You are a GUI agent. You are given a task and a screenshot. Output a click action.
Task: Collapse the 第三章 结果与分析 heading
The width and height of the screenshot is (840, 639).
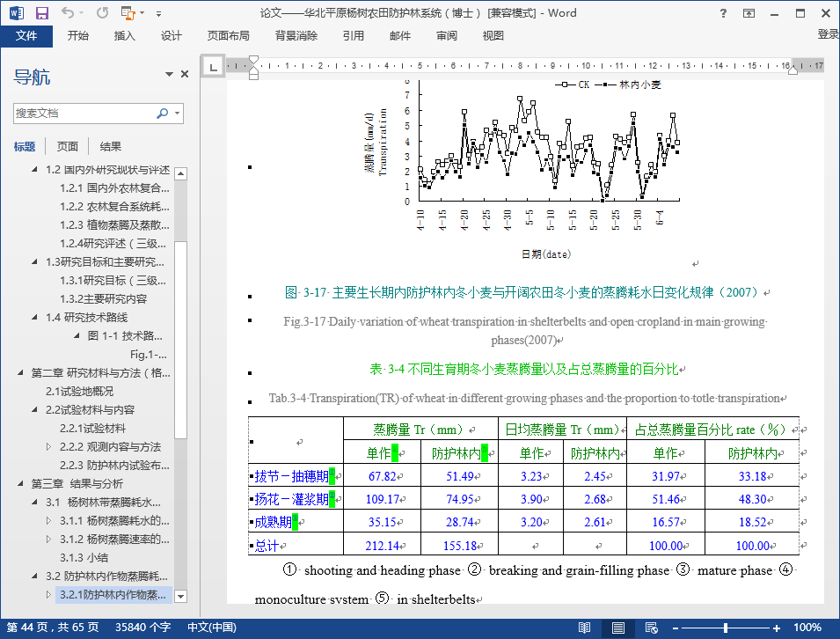point(20,483)
